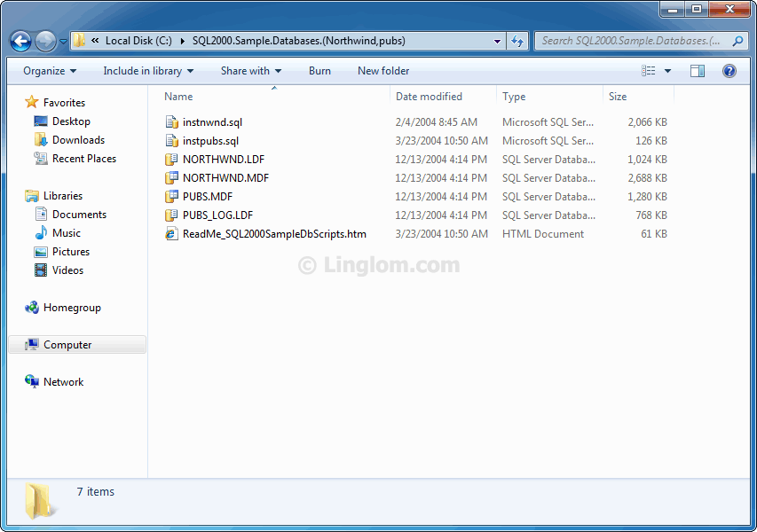
Task: Open Help via question mark icon
Action: coord(729,71)
